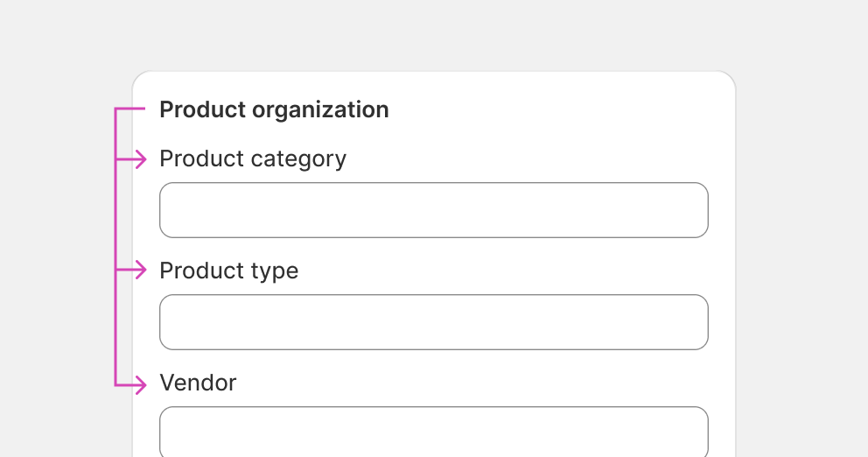Click the word type in the second label
Screen dimensions: 868x457
tap(275, 272)
